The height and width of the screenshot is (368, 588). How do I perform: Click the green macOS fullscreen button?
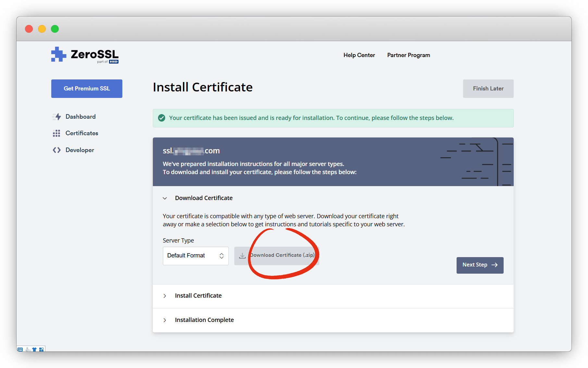pyautogui.click(x=55, y=29)
